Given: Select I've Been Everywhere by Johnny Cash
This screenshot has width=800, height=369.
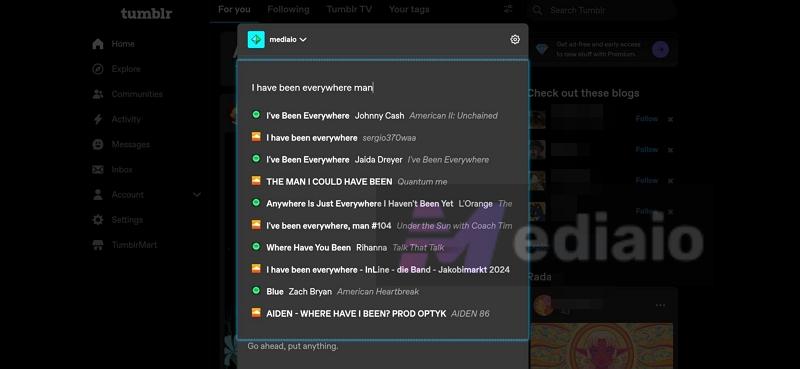Looking at the screenshot, I should coord(383,116).
